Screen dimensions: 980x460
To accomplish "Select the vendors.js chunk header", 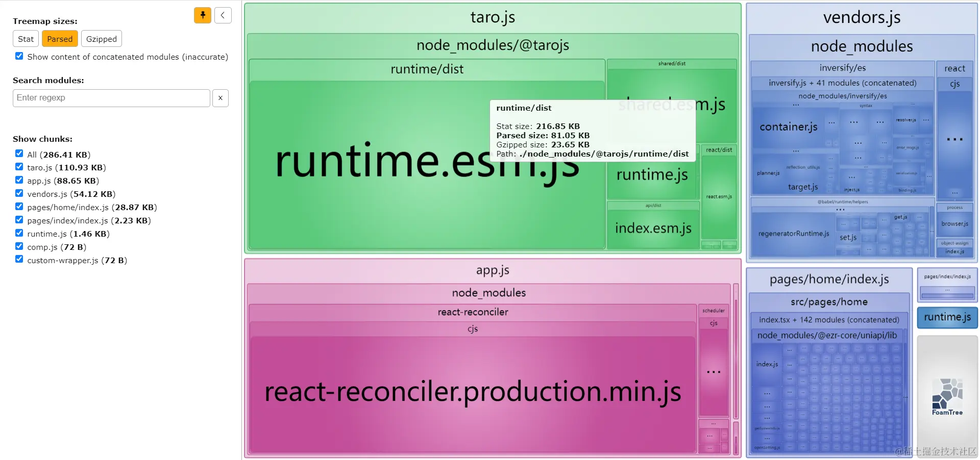I will click(862, 18).
